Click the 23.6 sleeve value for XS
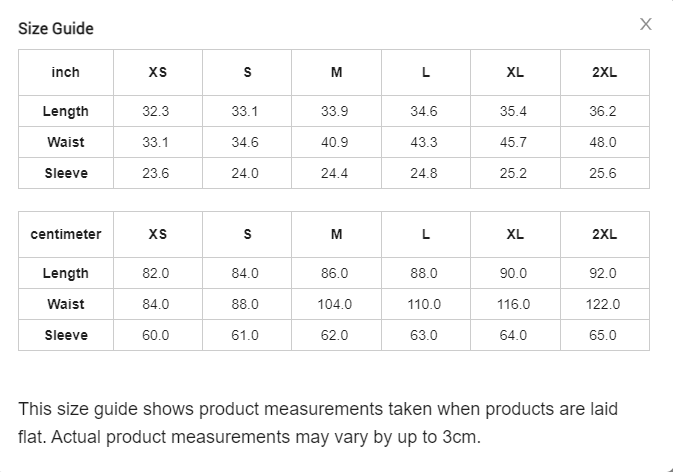673x472 pixels. (x=156, y=173)
